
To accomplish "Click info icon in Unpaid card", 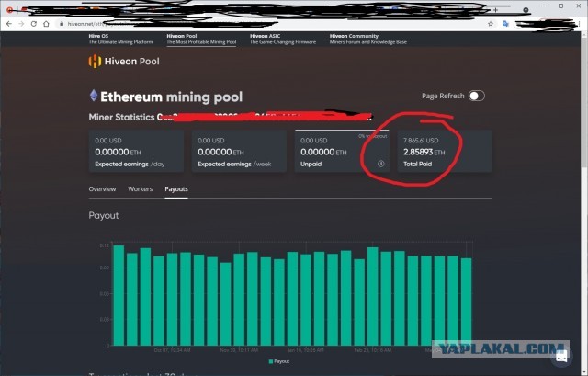I will [x=380, y=164].
